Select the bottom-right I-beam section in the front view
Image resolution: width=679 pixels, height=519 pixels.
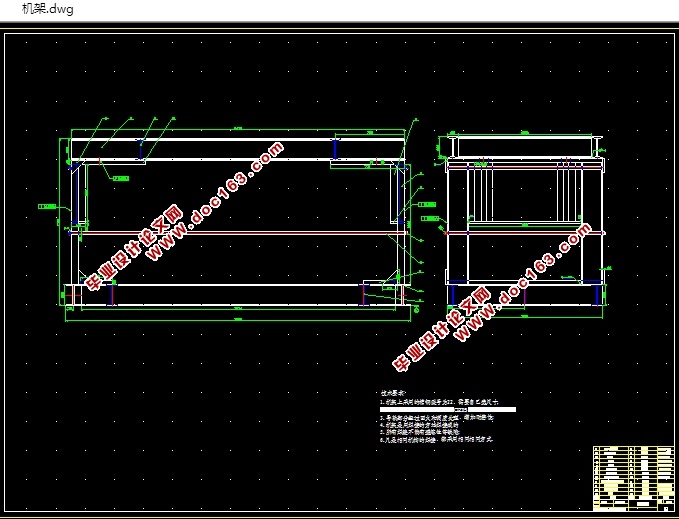click(x=364, y=295)
